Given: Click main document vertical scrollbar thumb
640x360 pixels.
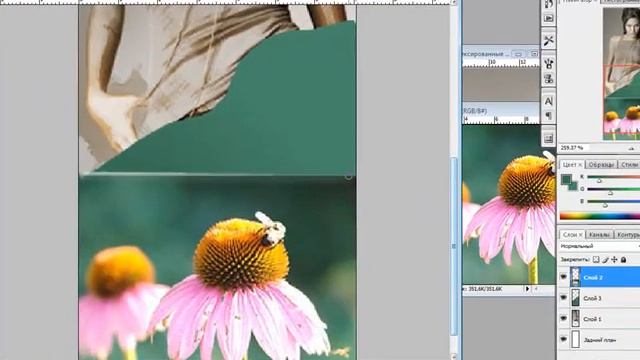Looking at the screenshot, I should (454, 246).
